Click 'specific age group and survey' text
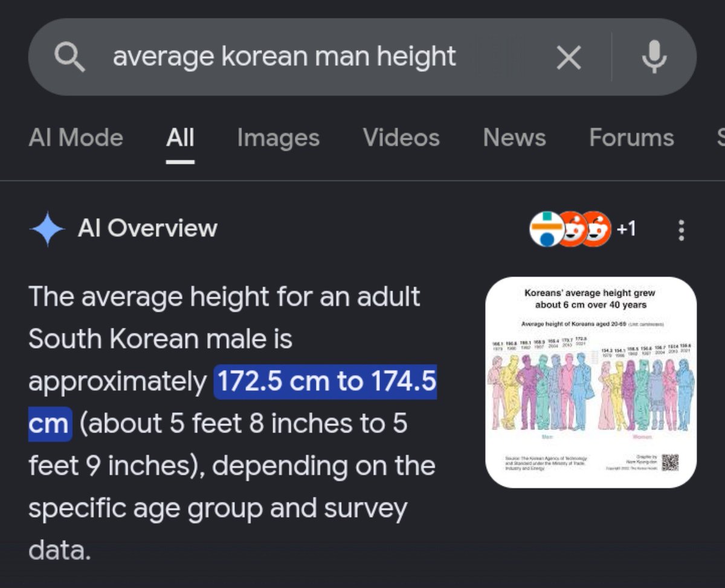Image resolution: width=725 pixels, height=588 pixels. coord(218,510)
